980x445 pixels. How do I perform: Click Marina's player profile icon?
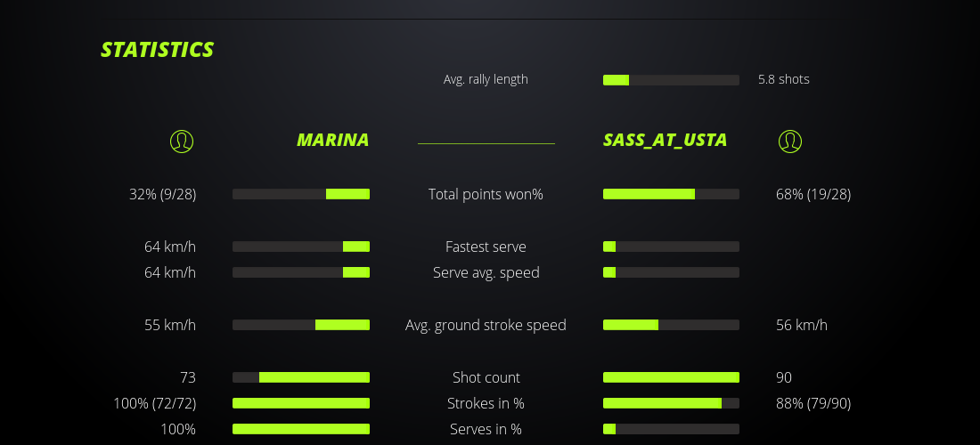coord(182,141)
